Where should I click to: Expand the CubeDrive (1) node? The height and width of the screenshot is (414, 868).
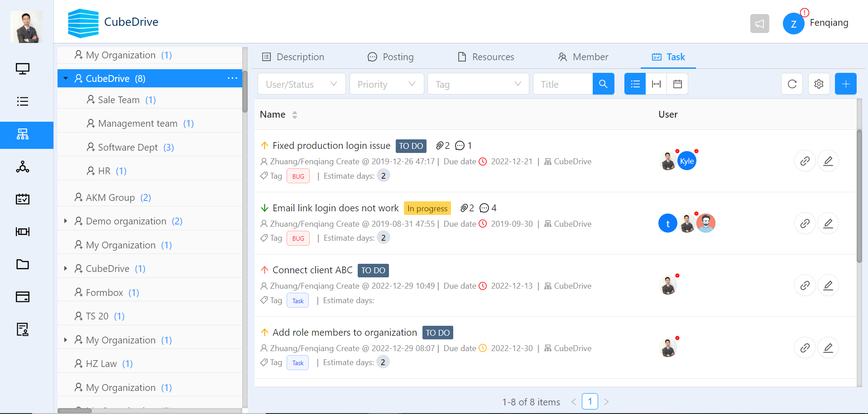(66, 268)
